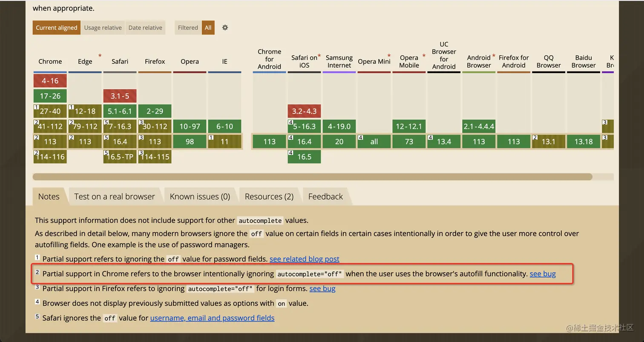Select Safari on iOS 5-16.3 cell
Screen dimensions: 644x342
point(305,126)
